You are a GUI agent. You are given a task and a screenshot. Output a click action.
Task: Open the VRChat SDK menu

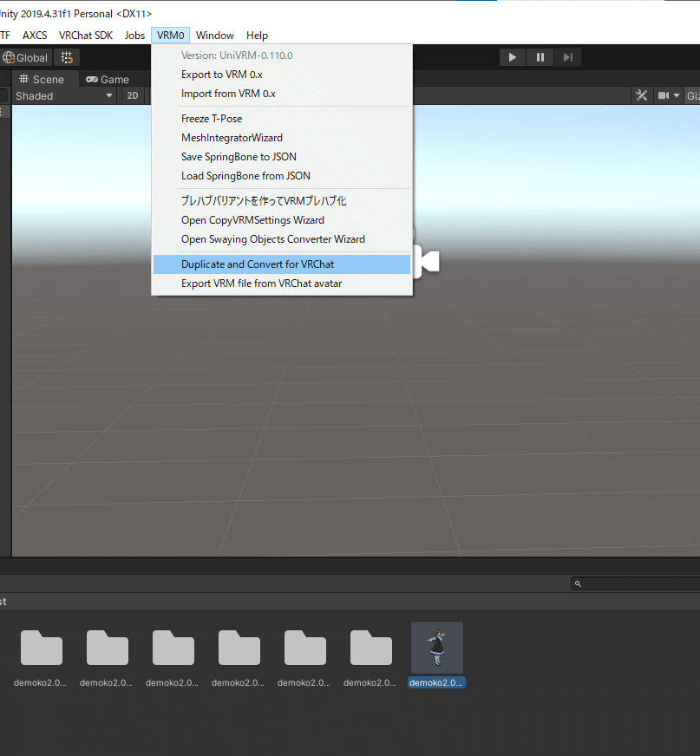tap(85, 36)
